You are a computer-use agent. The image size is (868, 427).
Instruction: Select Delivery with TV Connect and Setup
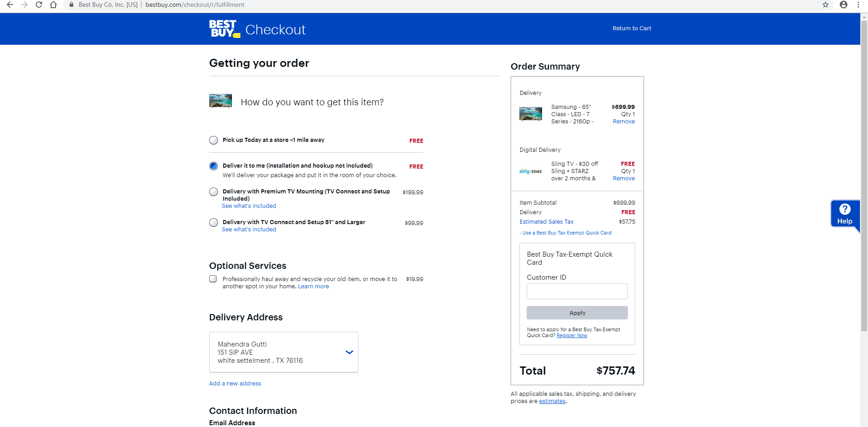[214, 223]
